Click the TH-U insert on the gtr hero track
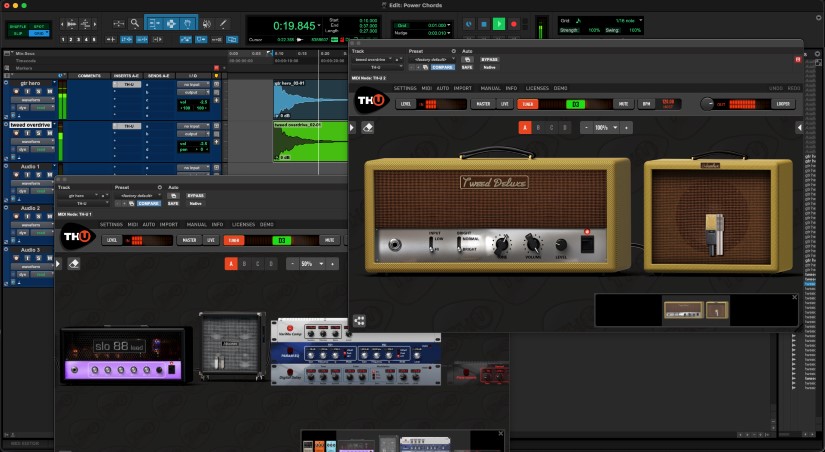 pos(127,84)
